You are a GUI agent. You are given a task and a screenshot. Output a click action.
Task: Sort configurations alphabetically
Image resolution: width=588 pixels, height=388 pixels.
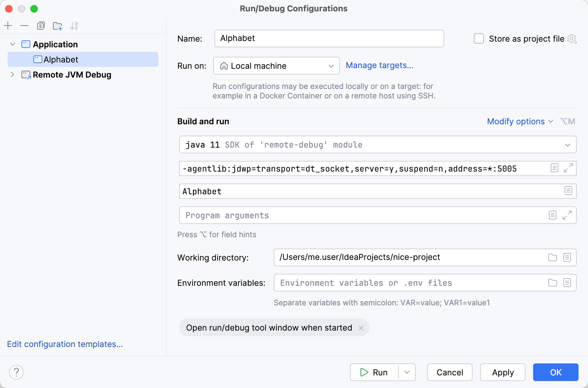[x=74, y=26]
